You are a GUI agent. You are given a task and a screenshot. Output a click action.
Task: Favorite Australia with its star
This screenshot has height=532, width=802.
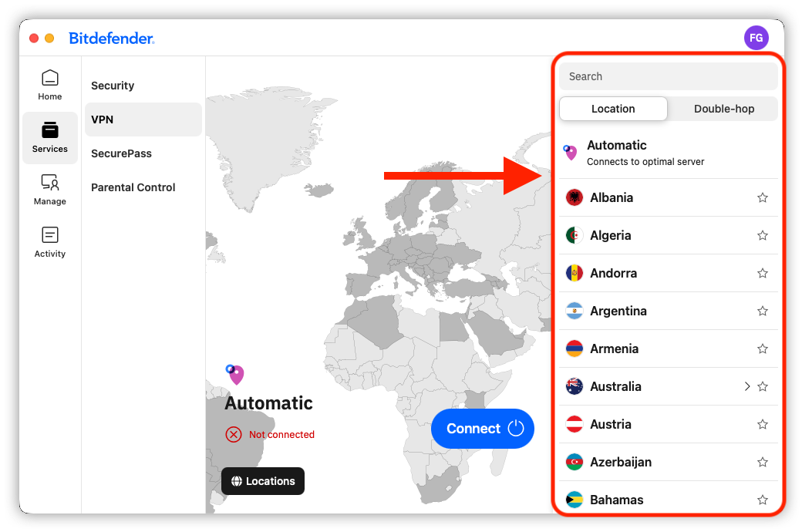coord(763,386)
